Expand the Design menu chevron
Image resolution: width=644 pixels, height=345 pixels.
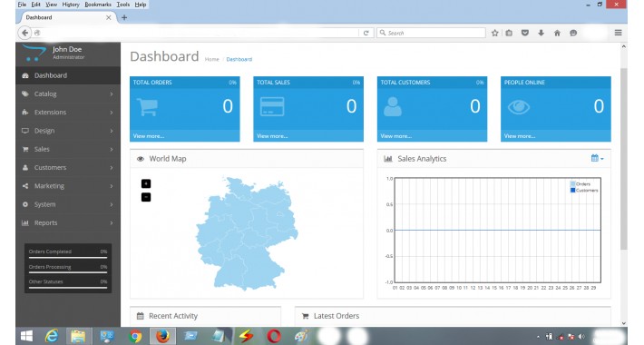coord(112,131)
